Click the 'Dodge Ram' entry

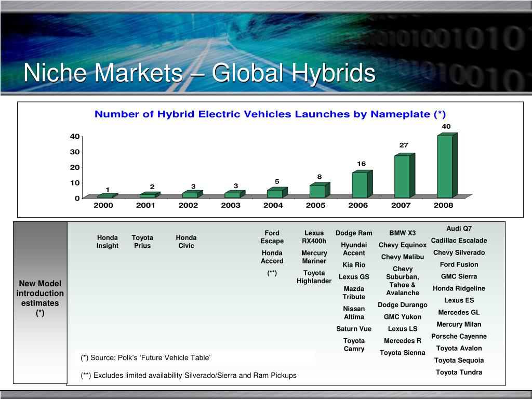click(x=354, y=233)
